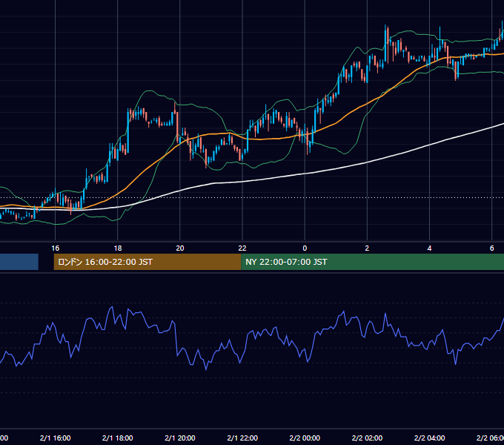504x445 pixels.
Task: Click the '2/1 22:00' lower axis label
Action: (242, 438)
